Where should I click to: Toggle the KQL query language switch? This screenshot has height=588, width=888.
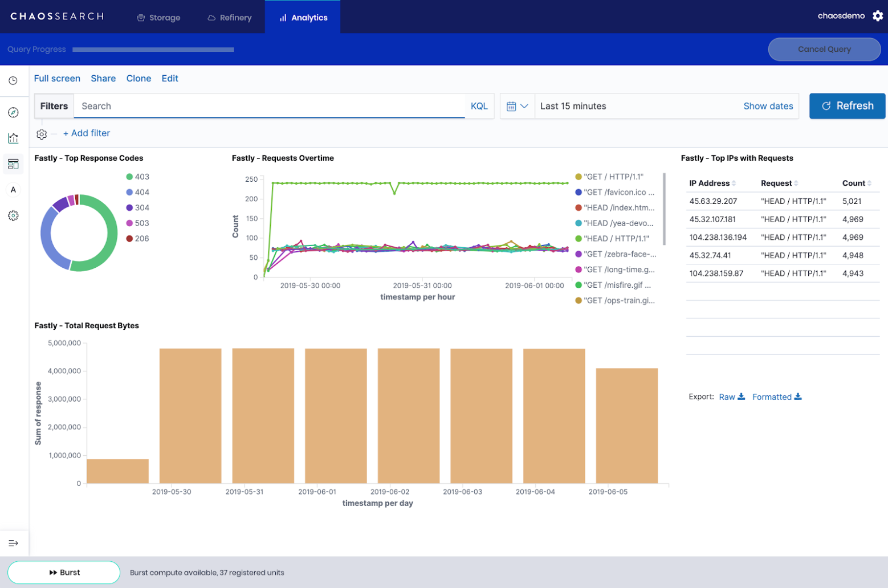tap(479, 106)
